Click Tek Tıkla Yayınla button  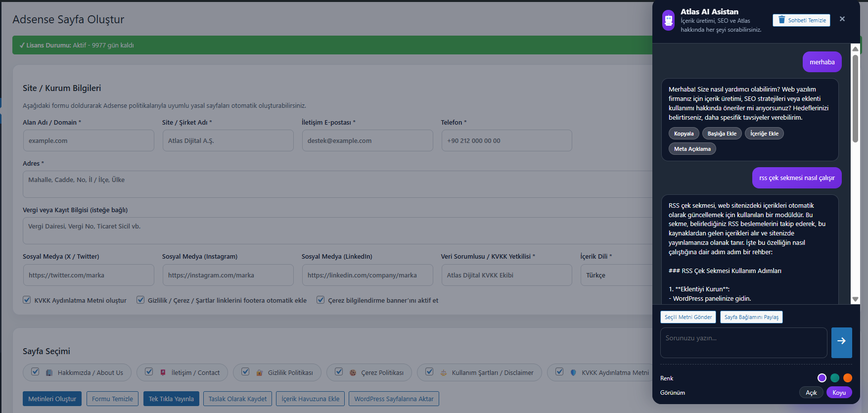pos(171,399)
